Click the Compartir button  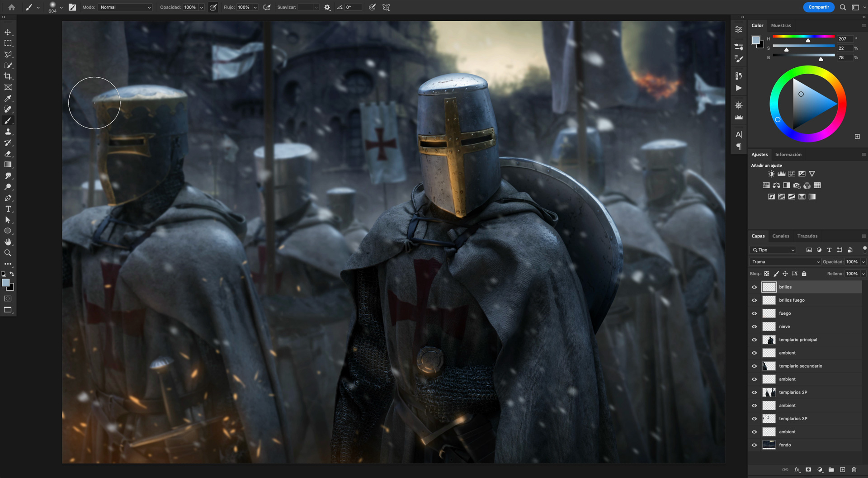(818, 7)
